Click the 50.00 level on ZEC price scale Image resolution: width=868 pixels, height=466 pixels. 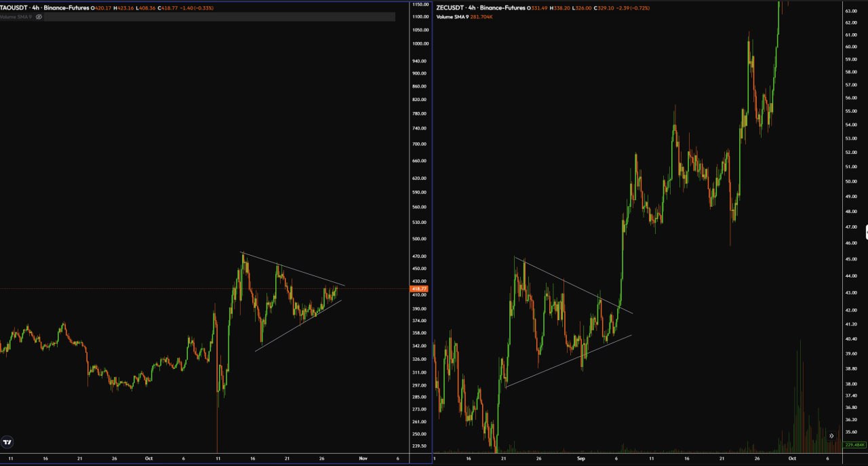(850, 182)
